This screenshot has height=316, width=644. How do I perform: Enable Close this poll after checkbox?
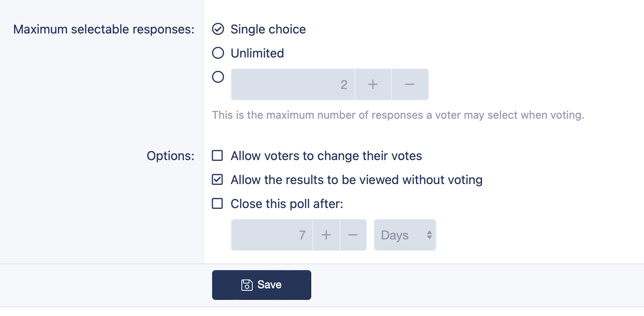[217, 203]
